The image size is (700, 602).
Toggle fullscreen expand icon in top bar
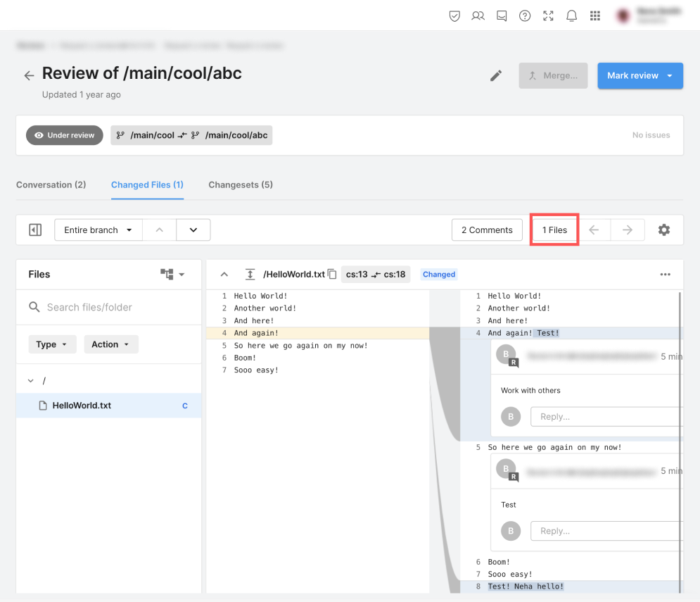[548, 15]
